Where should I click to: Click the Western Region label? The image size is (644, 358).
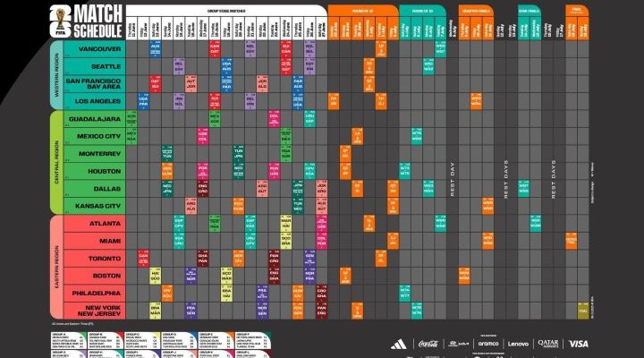pyautogui.click(x=56, y=75)
